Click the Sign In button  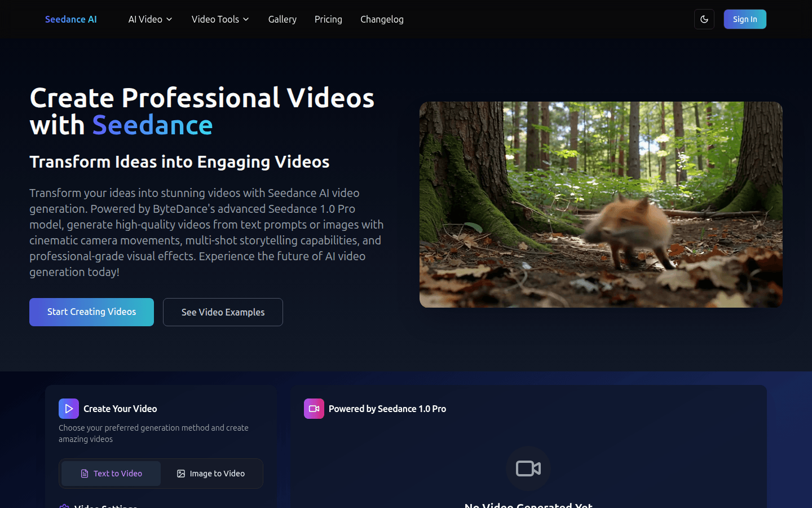click(745, 19)
